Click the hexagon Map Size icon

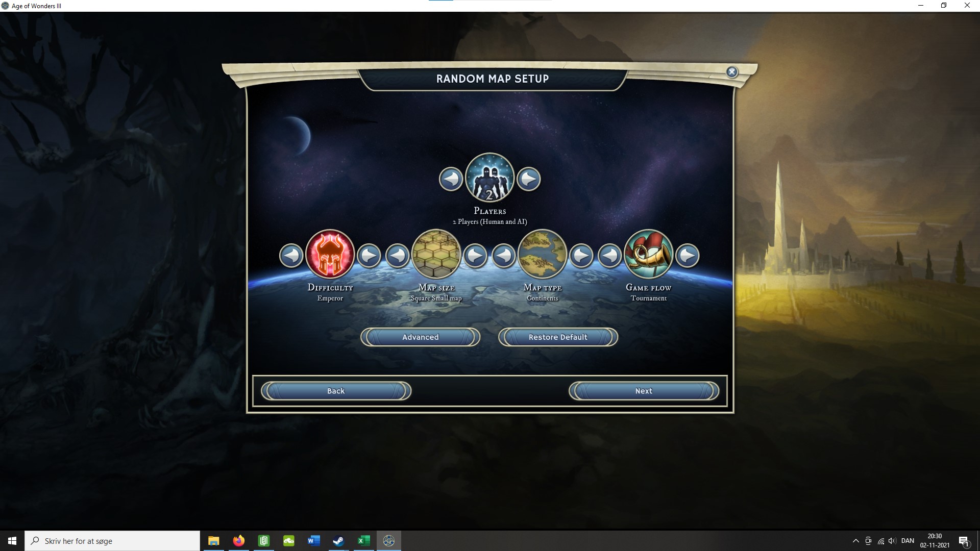[x=436, y=254]
